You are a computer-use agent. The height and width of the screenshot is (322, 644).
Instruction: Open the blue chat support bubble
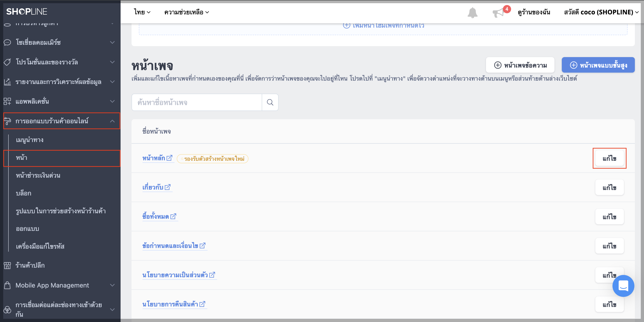coord(623,286)
